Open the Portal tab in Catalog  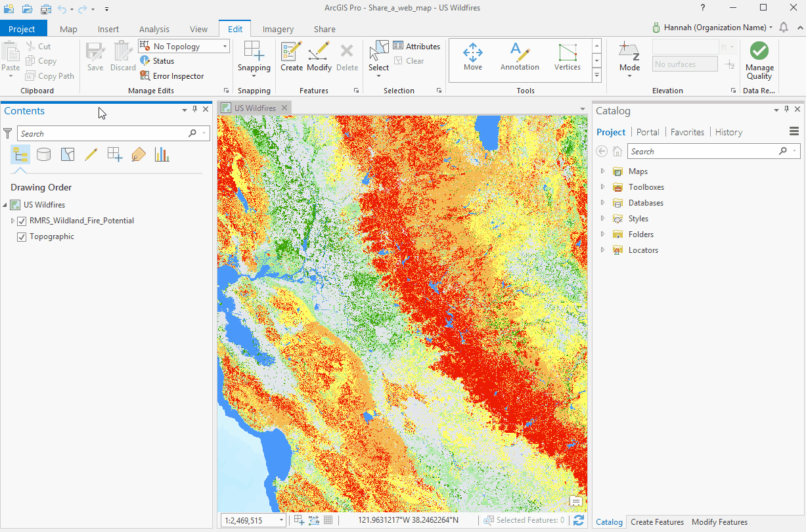click(x=648, y=131)
